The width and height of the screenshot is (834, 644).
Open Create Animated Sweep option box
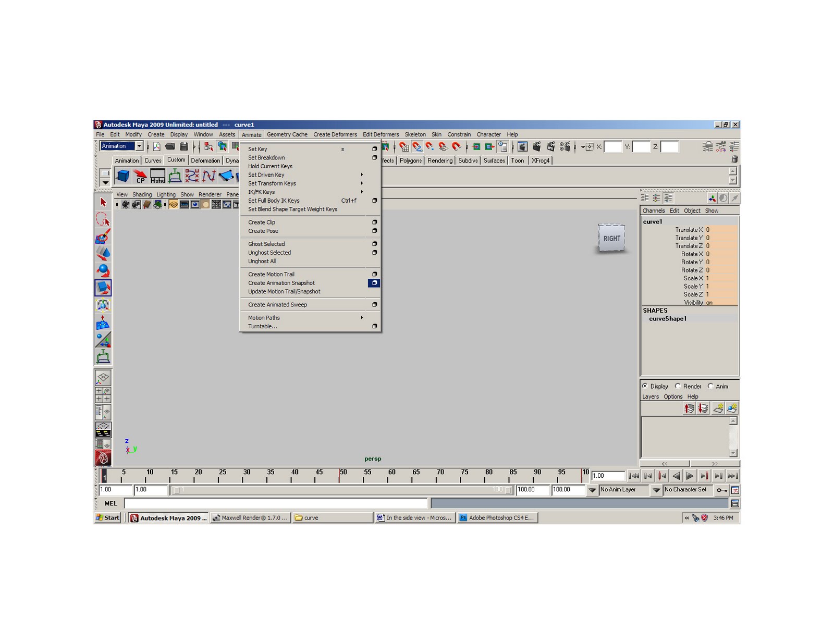(374, 304)
